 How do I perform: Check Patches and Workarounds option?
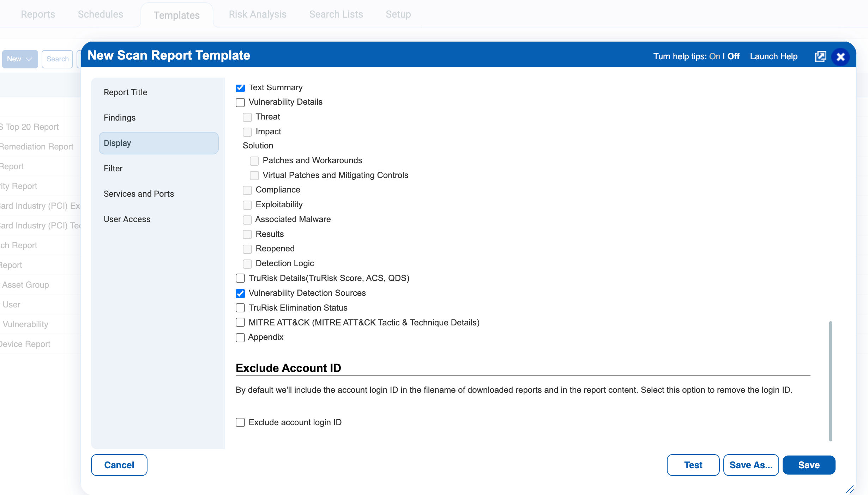pyautogui.click(x=254, y=161)
